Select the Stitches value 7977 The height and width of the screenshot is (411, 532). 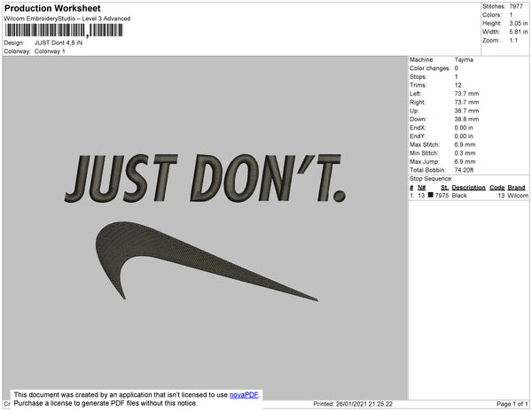[516, 6]
